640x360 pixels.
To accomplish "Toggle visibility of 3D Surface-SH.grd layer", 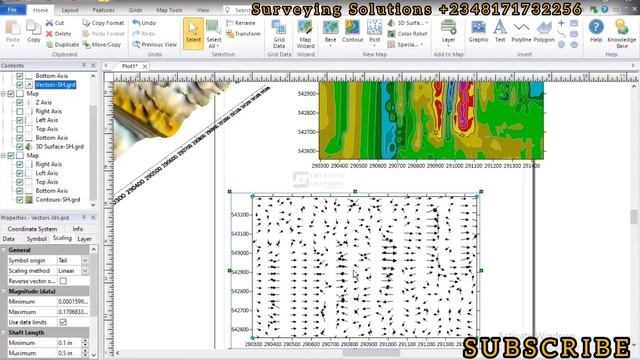I will pyautogui.click(x=20, y=147).
